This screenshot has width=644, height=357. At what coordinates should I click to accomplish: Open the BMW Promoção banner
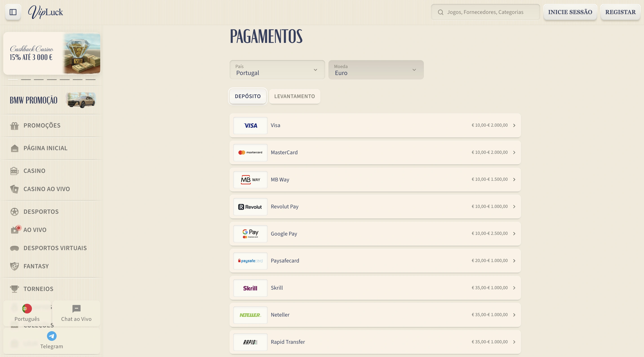[x=52, y=100]
